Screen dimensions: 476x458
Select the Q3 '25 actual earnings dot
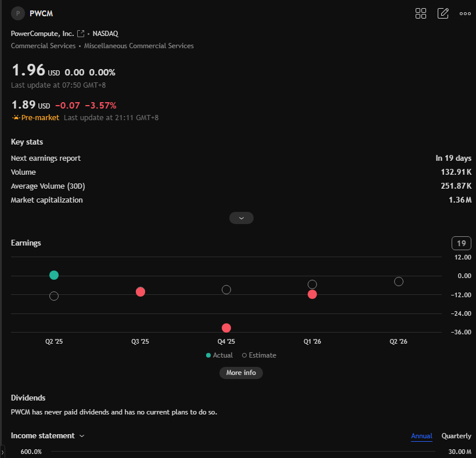[140, 291]
